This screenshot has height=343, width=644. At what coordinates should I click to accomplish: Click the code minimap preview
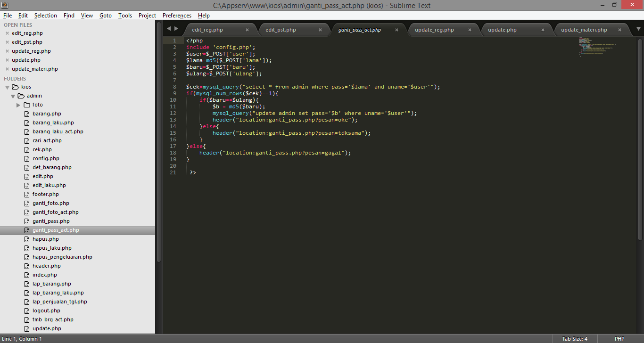coord(597,47)
